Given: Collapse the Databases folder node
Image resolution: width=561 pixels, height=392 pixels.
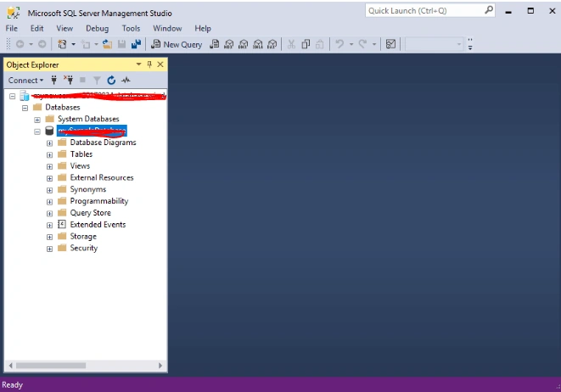Looking at the screenshot, I should (x=25, y=108).
